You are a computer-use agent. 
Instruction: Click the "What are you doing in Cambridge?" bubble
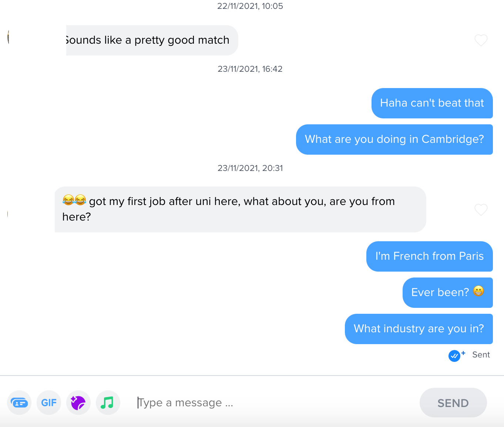(x=394, y=139)
